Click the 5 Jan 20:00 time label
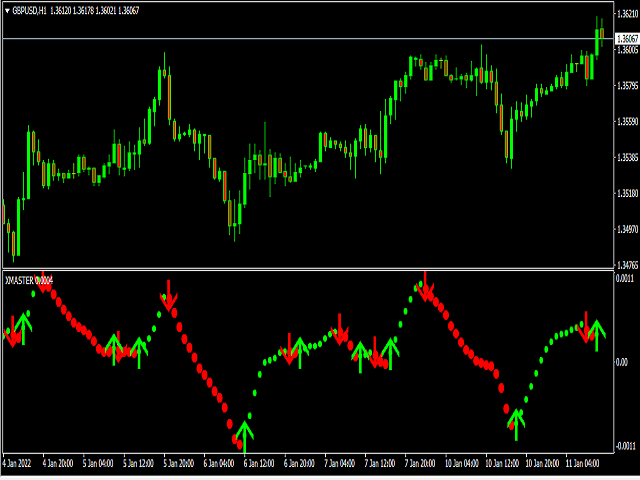The width and height of the screenshot is (640, 480). click(179, 463)
